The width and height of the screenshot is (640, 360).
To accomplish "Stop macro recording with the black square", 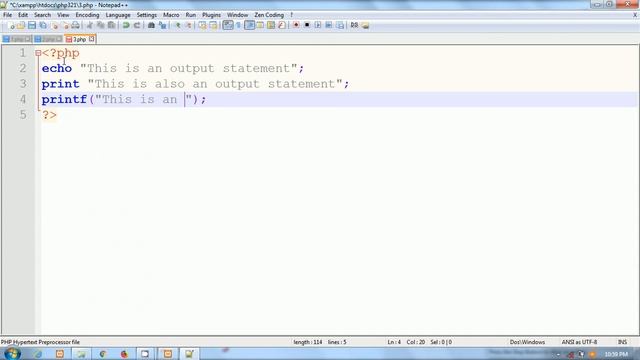I will 307,25.
